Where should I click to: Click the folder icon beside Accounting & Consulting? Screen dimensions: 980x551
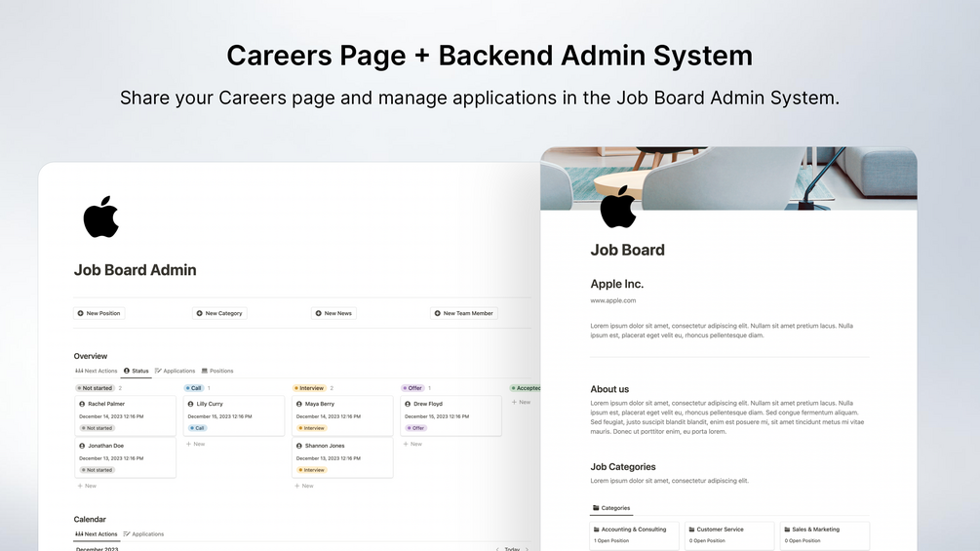596,530
